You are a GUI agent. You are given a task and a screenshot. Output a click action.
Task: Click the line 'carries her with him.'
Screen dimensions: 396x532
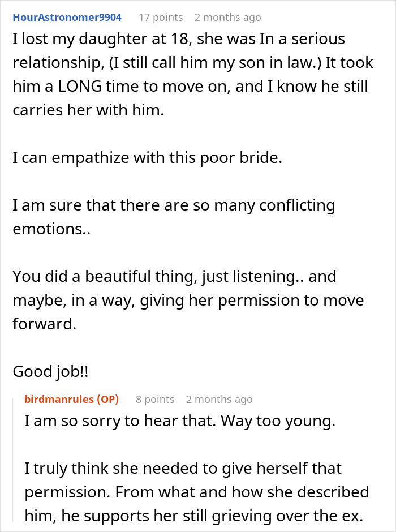[x=88, y=110]
